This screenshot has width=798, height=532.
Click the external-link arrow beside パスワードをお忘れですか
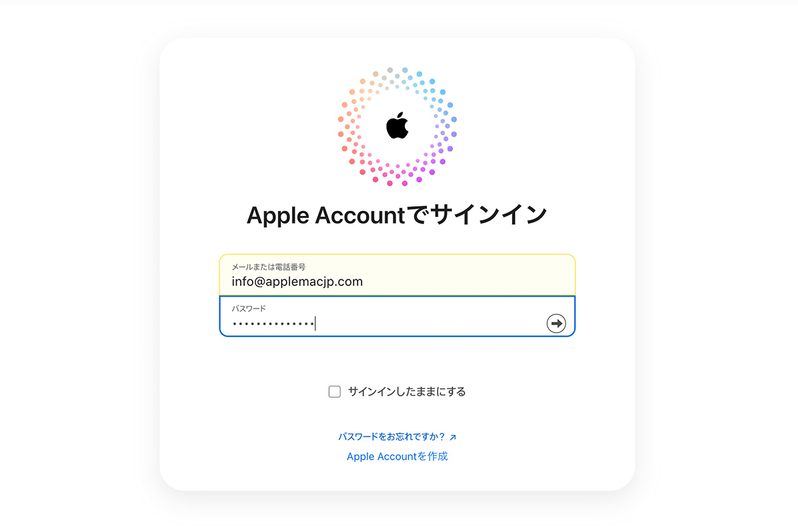coord(453,438)
